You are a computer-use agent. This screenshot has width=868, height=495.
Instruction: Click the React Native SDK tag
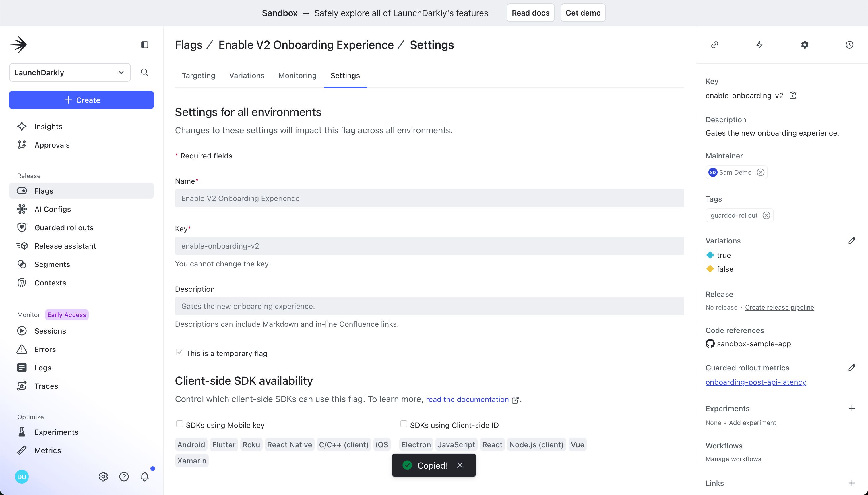coord(290,445)
